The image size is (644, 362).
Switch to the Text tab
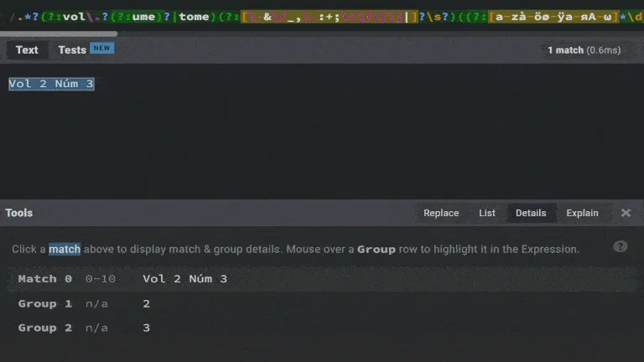click(27, 50)
